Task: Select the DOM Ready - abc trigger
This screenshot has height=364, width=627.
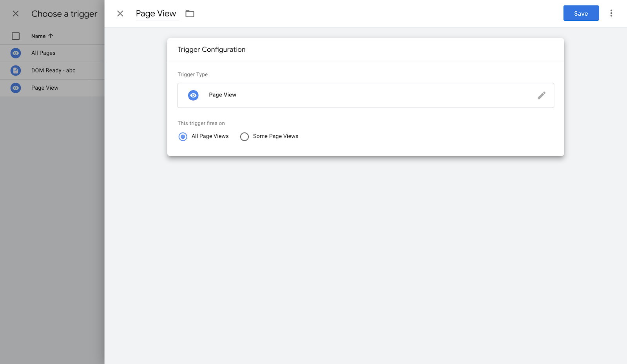Action: (53, 71)
